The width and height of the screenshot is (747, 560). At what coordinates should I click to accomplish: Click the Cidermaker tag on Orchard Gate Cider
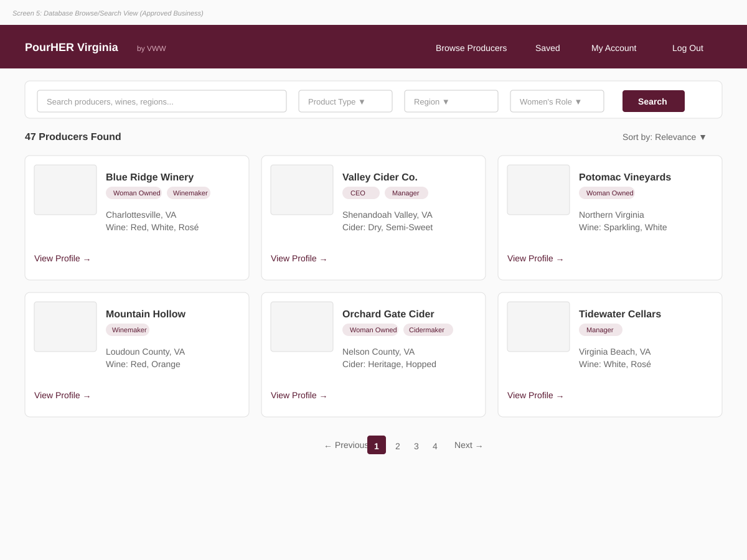[428, 330]
